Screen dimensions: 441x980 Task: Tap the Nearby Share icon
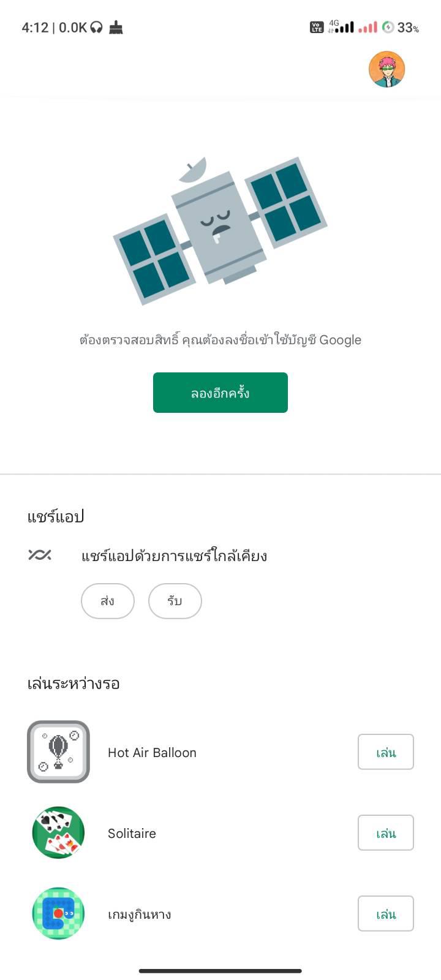coord(40,555)
